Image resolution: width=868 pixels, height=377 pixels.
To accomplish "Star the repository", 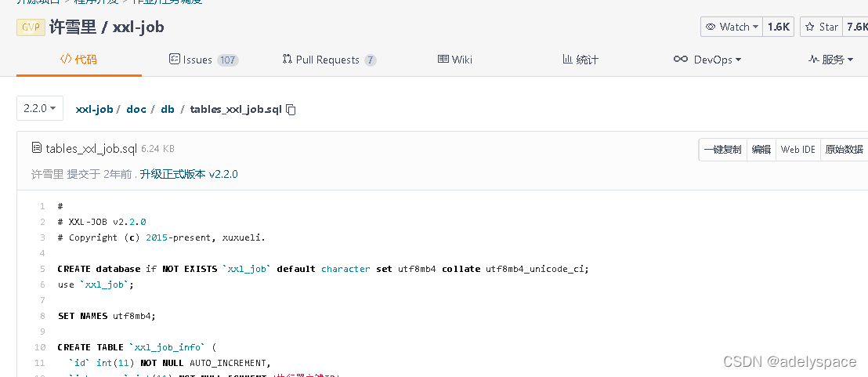I will click(x=821, y=27).
